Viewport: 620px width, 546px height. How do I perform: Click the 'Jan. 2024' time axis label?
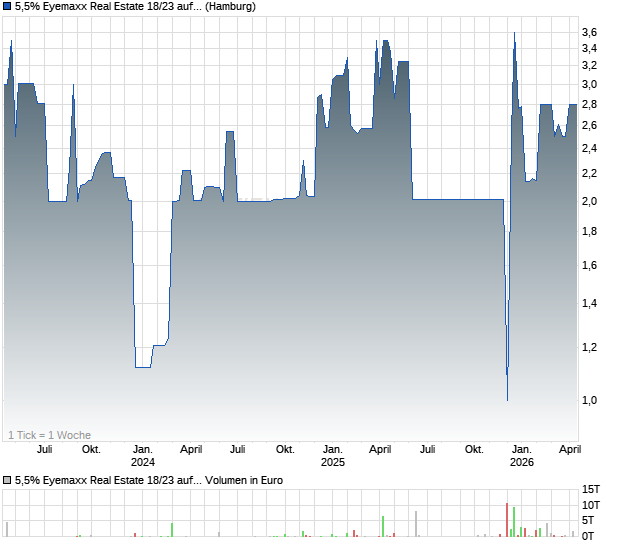pos(143,456)
